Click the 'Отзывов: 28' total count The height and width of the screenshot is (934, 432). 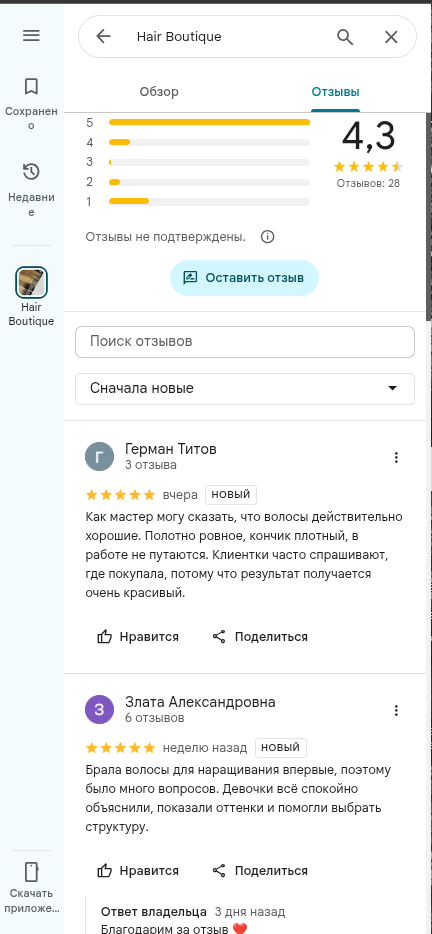coord(368,183)
